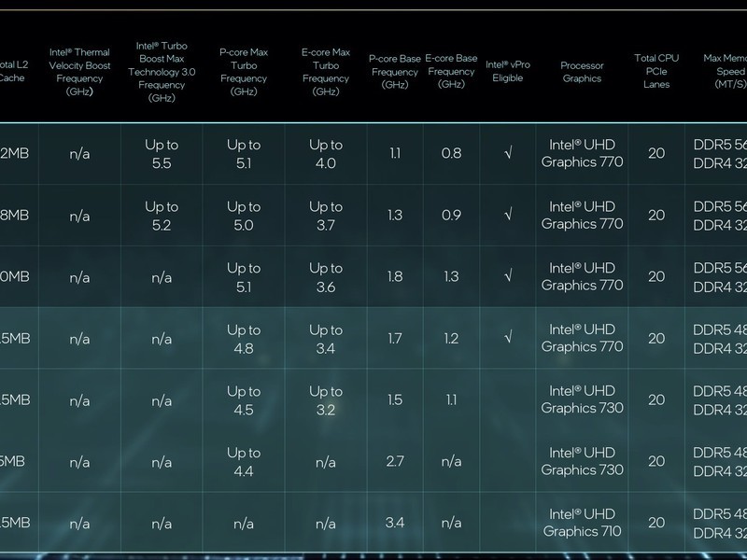The width and height of the screenshot is (747, 560).
Task: Select the Processor Graphics column header
Action: point(582,72)
